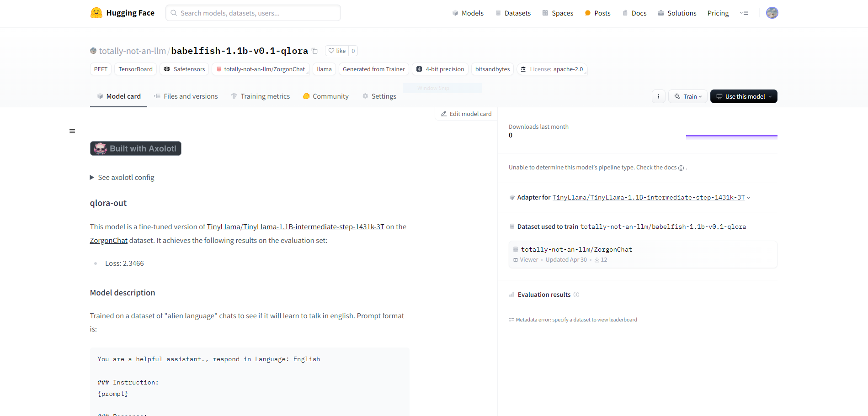This screenshot has height=416, width=868.
Task: Click the three-dot overflow menu icon
Action: tap(658, 96)
